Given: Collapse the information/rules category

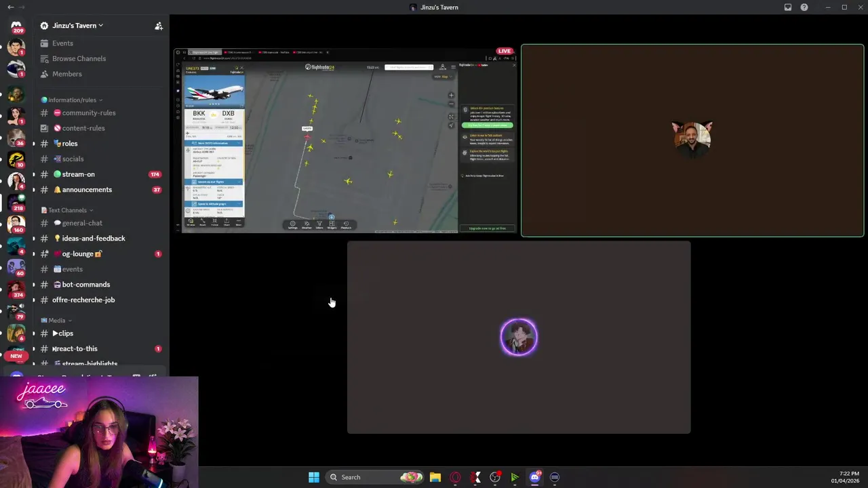Looking at the screenshot, I should [72, 100].
